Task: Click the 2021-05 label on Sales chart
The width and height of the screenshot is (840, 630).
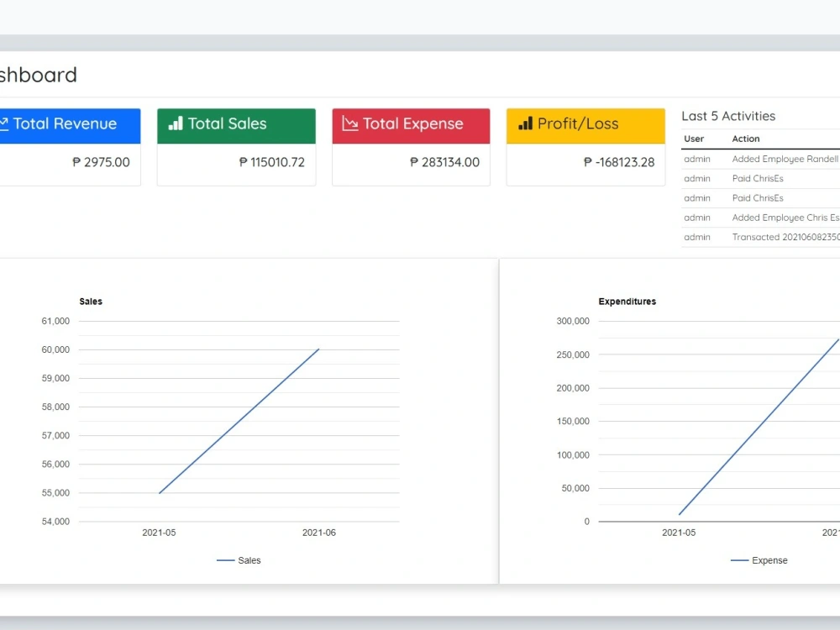Action: pos(159,533)
